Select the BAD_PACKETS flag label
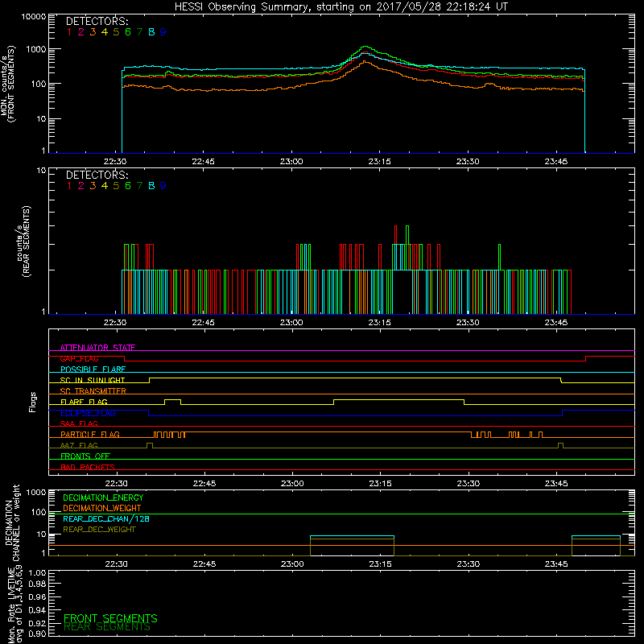The height and width of the screenshot is (644, 644). (x=88, y=467)
